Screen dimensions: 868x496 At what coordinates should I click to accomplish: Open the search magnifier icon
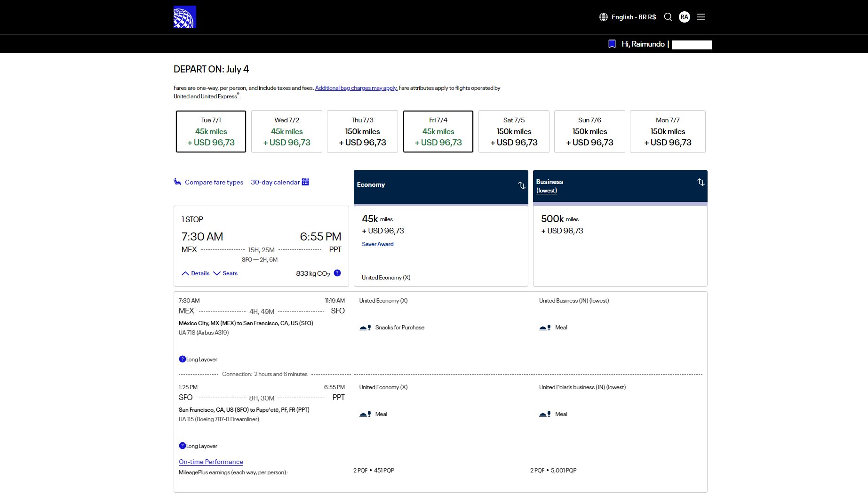pyautogui.click(x=668, y=17)
